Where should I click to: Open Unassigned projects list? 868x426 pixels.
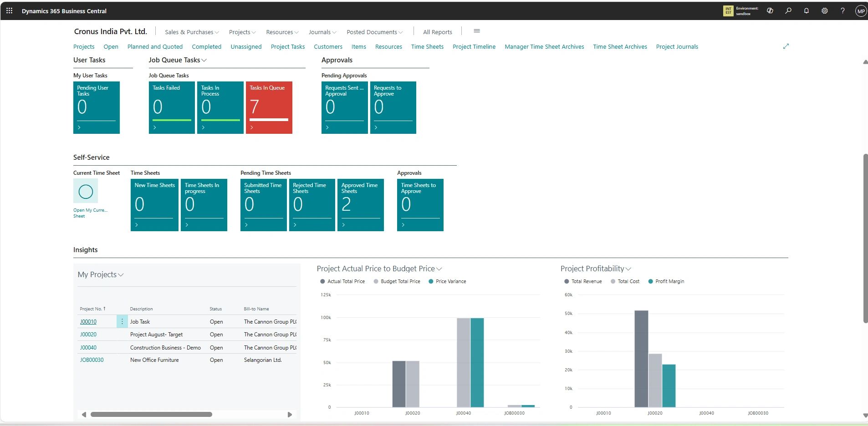click(x=246, y=46)
